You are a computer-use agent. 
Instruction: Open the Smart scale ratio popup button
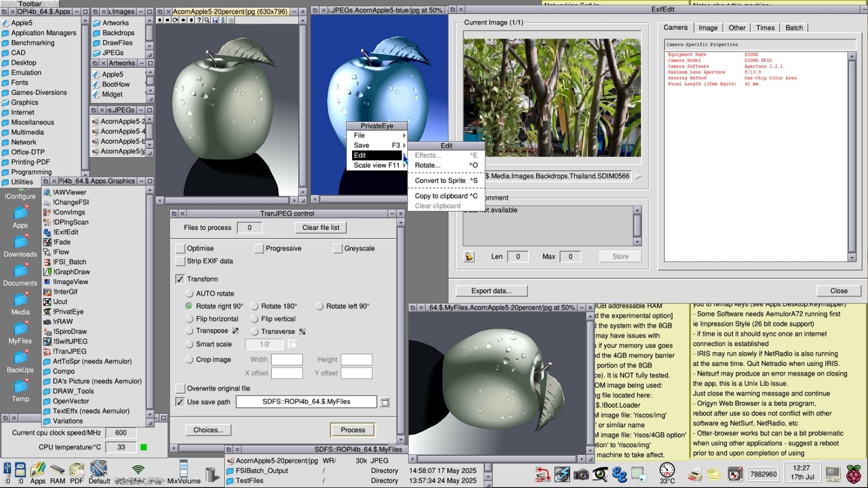(x=292, y=344)
